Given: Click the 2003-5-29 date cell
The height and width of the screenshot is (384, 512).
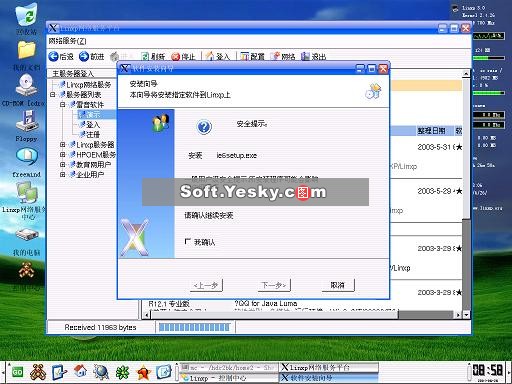Looking at the screenshot, I should (x=434, y=191).
